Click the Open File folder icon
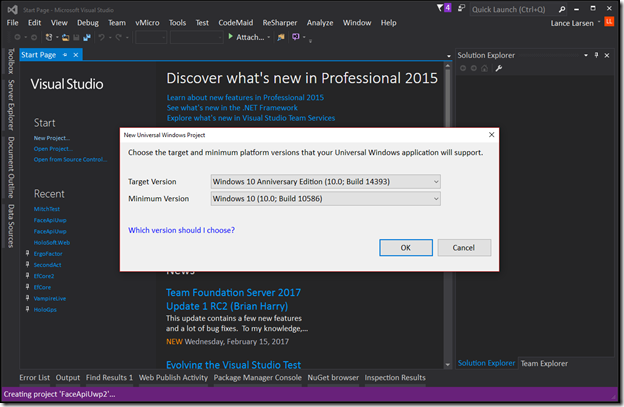This screenshot has height=407, width=624. pyautogui.click(x=66, y=37)
